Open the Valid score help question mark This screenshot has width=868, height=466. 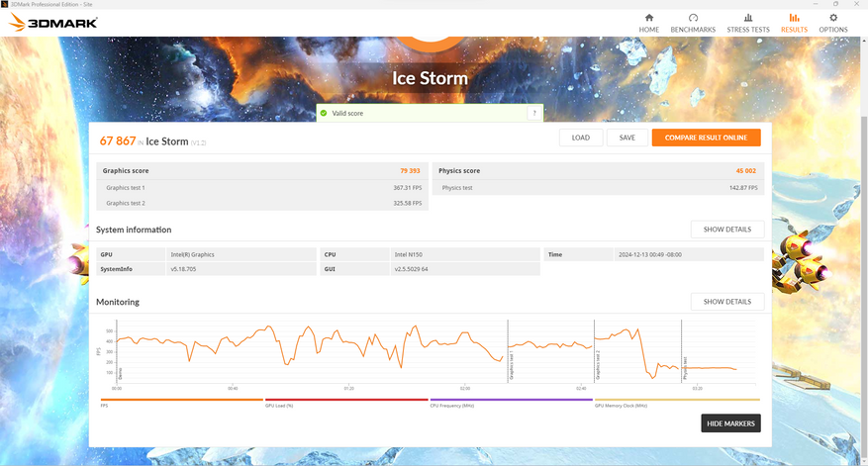[x=534, y=113]
